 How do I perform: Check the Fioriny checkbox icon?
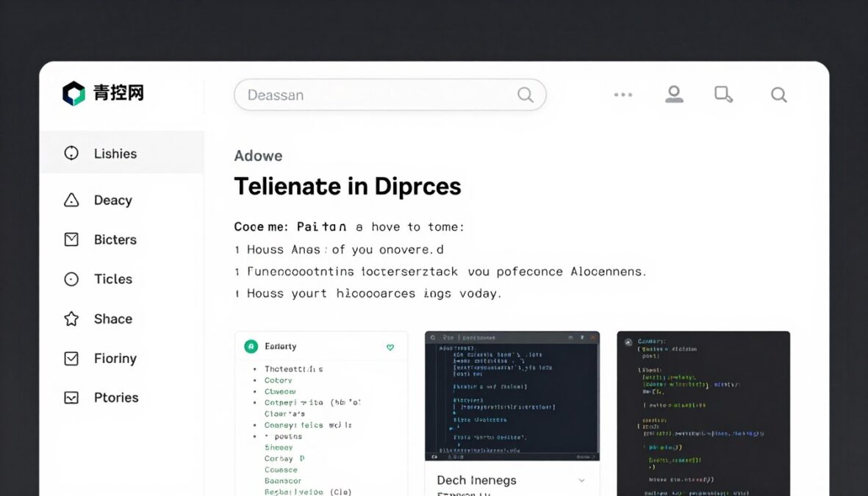point(71,358)
